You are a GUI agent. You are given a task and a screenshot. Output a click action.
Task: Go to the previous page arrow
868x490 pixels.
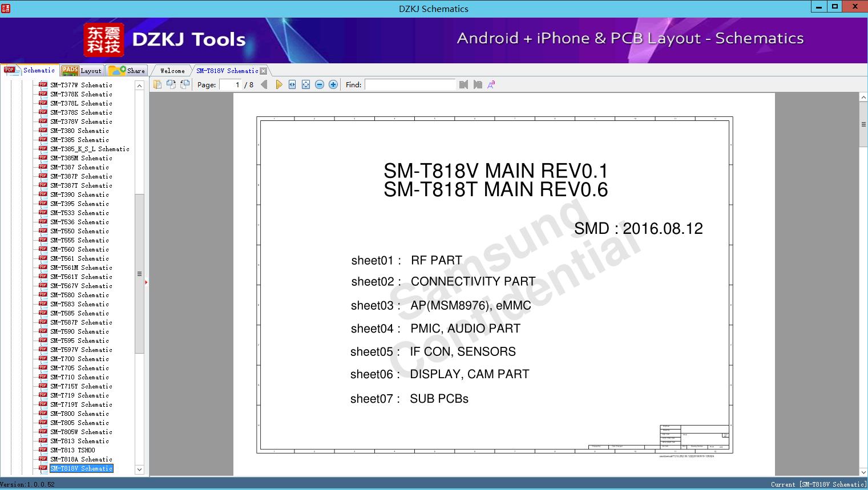(x=264, y=84)
